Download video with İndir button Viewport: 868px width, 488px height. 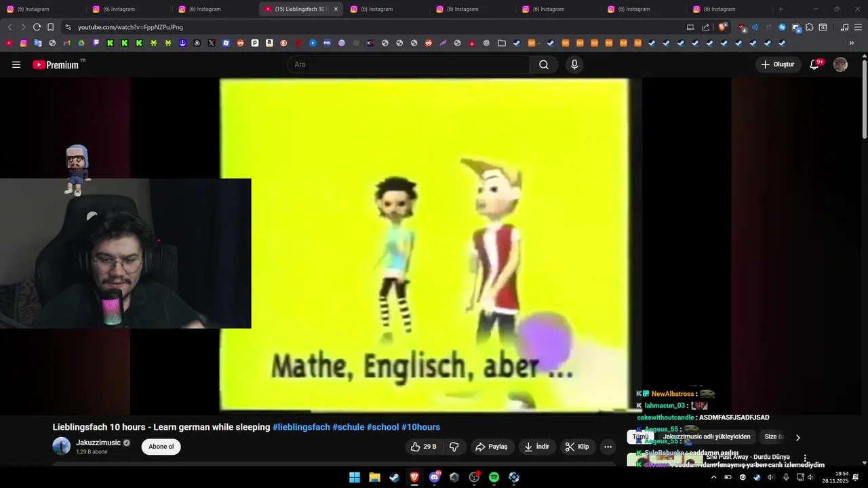[x=536, y=447]
